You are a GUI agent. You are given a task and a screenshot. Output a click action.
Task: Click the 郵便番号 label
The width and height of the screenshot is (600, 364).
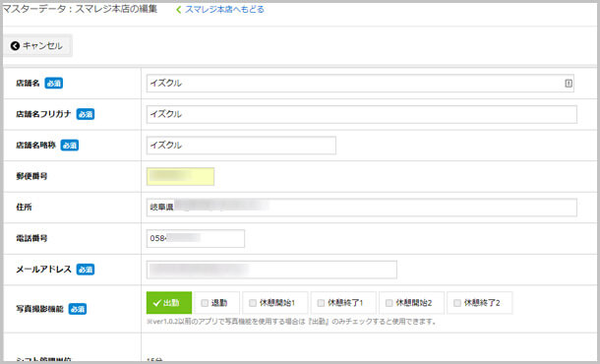(x=31, y=176)
